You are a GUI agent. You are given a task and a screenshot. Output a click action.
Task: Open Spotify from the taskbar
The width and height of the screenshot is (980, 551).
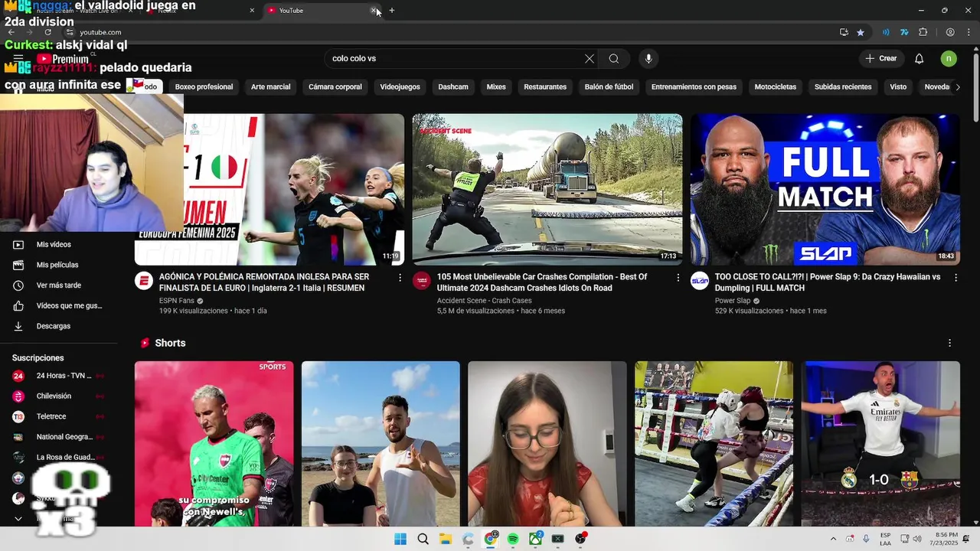point(513,539)
